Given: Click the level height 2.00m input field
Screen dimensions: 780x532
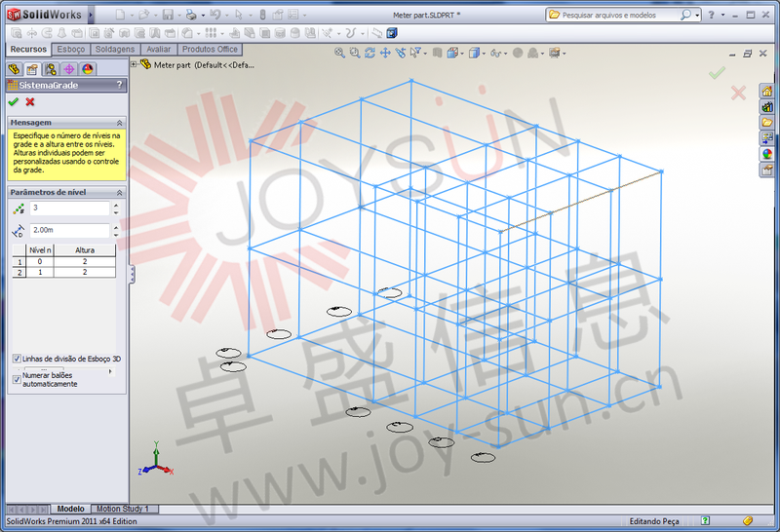Looking at the screenshot, I should (68, 231).
